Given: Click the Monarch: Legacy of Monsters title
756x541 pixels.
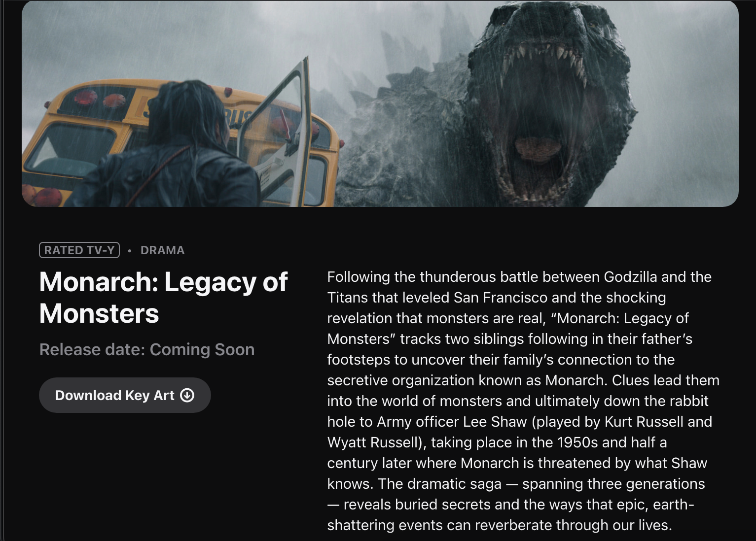Looking at the screenshot, I should tap(163, 297).
